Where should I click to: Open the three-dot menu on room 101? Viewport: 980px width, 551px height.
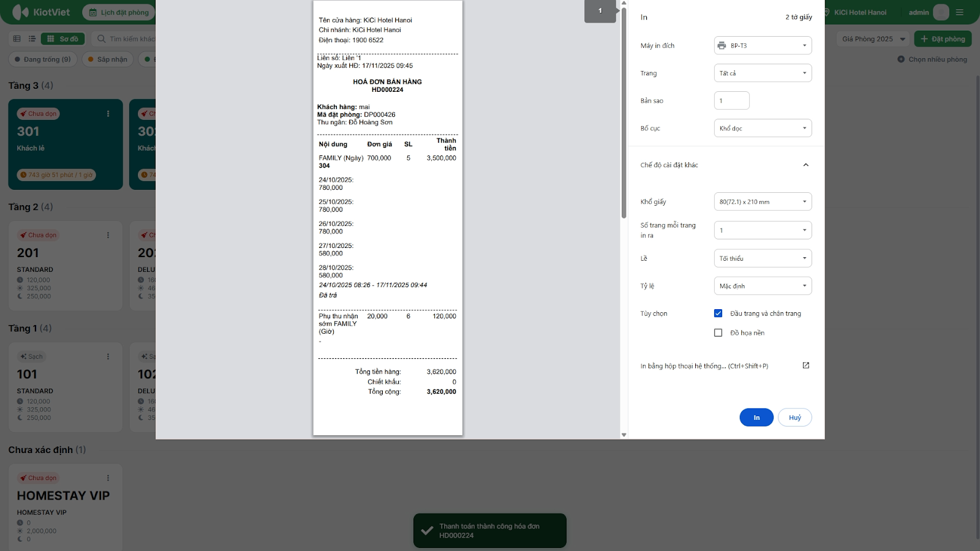point(108,356)
